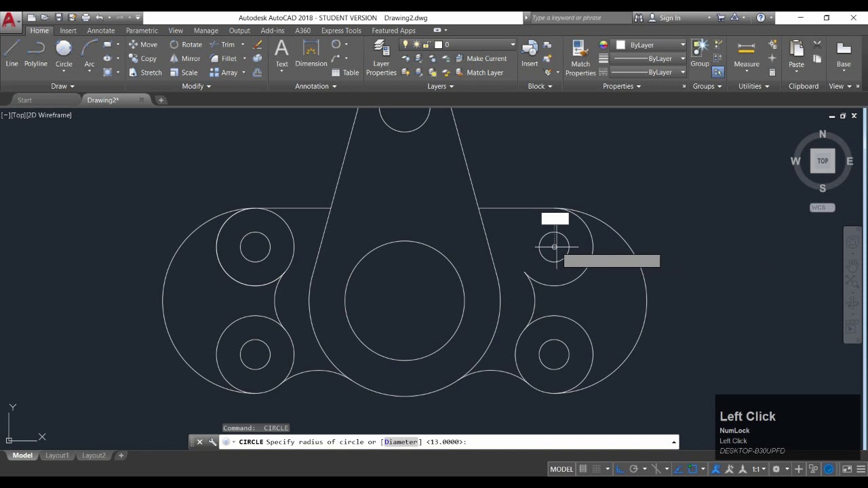This screenshot has width=868, height=488.
Task: Pick the Arc tool
Action: [89, 53]
